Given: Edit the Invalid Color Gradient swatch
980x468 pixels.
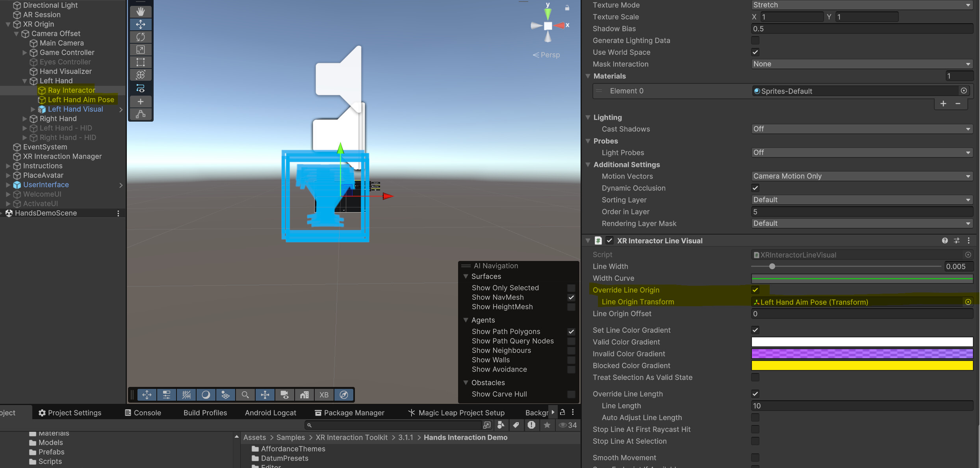Looking at the screenshot, I should (862, 353).
